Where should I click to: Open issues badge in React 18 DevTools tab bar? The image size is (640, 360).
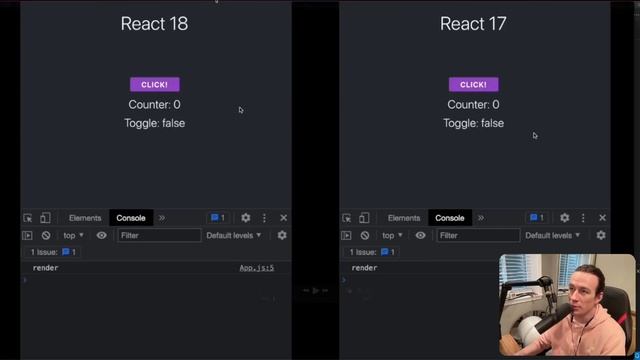tap(218, 218)
